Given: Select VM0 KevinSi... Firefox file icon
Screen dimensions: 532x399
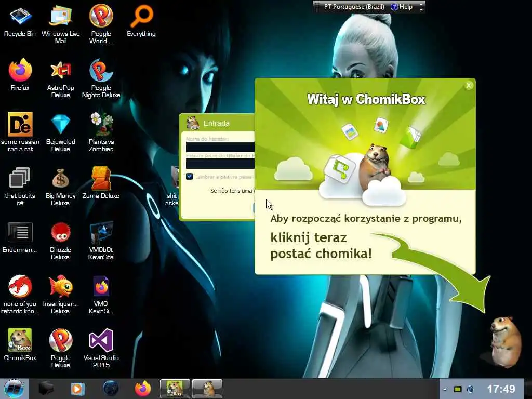Looking at the screenshot, I should (x=101, y=295).
